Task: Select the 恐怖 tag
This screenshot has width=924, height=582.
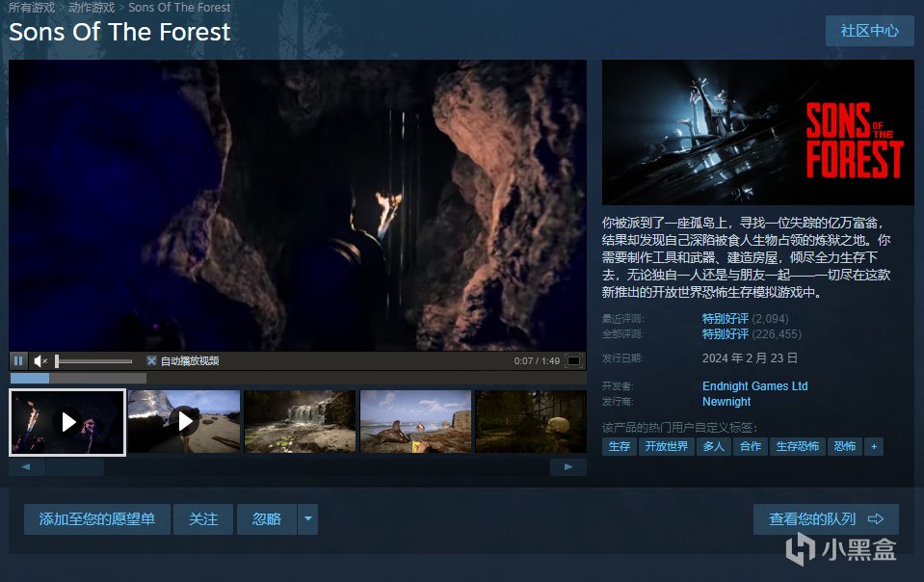Action: pyautogui.click(x=844, y=446)
